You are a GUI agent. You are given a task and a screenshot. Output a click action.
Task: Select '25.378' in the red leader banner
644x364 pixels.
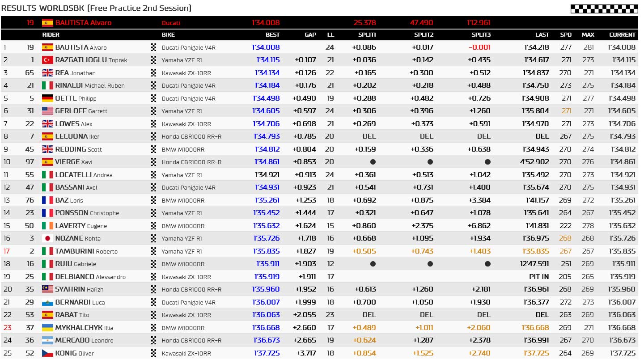click(x=365, y=23)
